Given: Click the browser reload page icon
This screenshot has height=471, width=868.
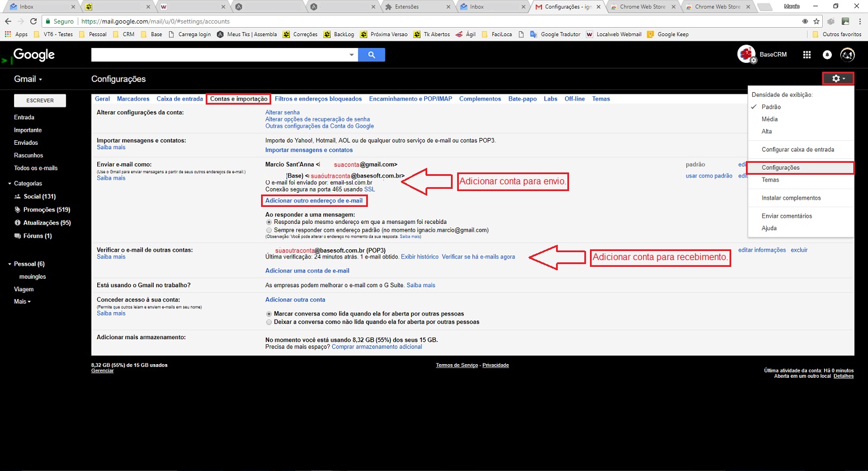Looking at the screenshot, I should pyautogui.click(x=33, y=21).
